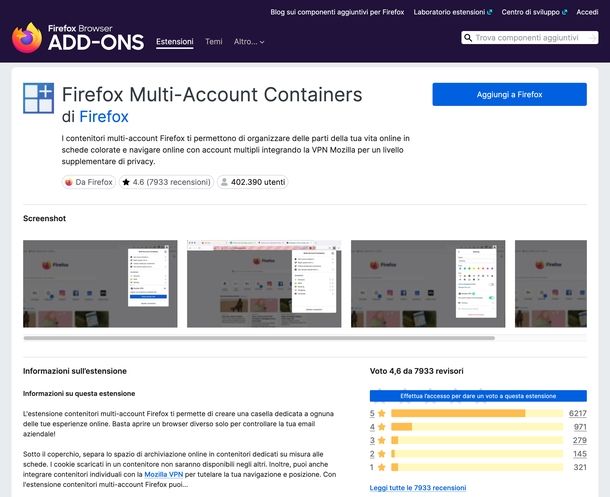Open Centro di sviluppo link
Image resolution: width=610 pixels, height=497 pixels.
coord(534,12)
